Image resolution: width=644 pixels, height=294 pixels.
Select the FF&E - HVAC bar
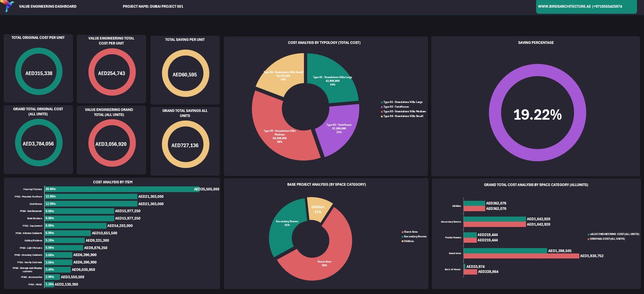click(x=49, y=284)
